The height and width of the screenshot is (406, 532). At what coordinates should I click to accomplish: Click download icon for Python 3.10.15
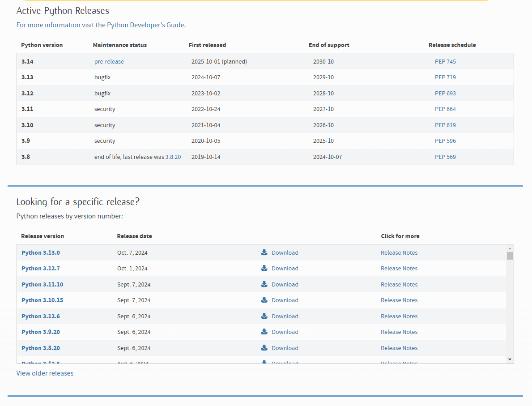tap(264, 300)
